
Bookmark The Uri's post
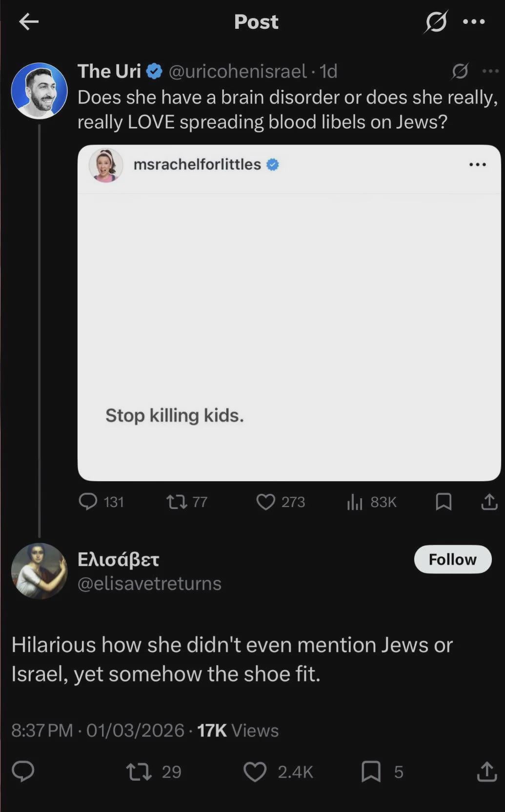pyautogui.click(x=443, y=502)
